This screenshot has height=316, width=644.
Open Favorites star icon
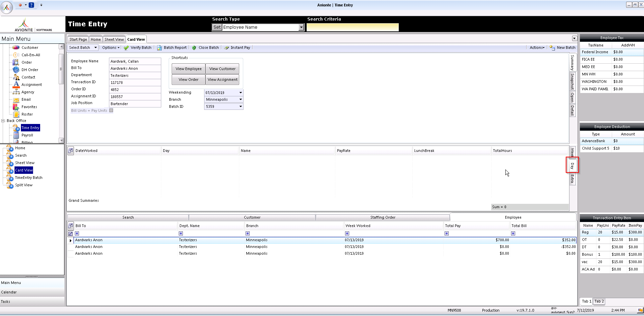click(x=16, y=107)
